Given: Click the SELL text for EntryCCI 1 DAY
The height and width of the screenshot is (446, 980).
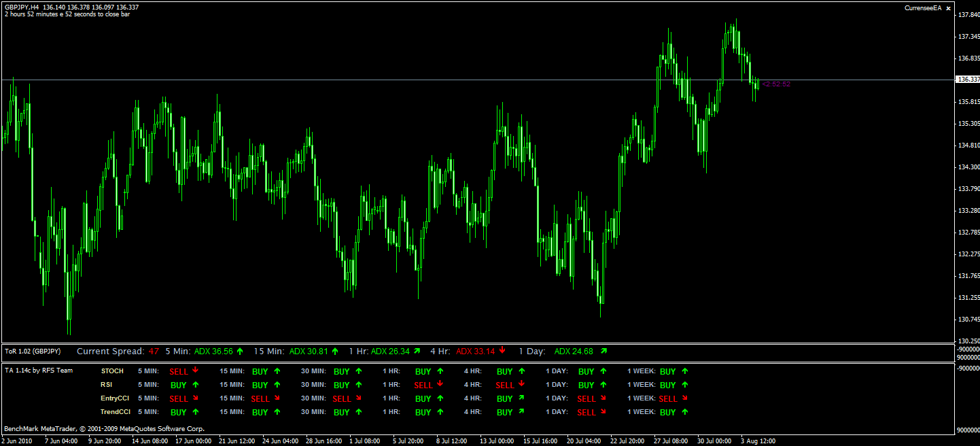Looking at the screenshot, I should [x=587, y=399].
